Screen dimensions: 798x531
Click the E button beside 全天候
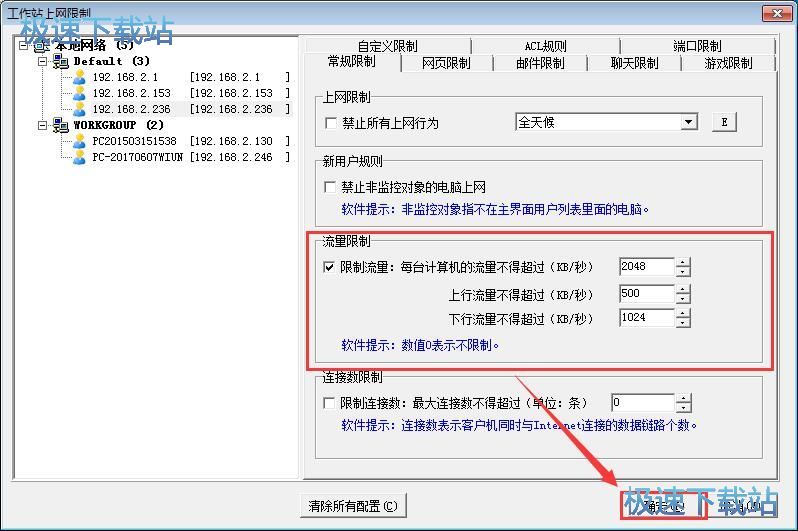(724, 122)
